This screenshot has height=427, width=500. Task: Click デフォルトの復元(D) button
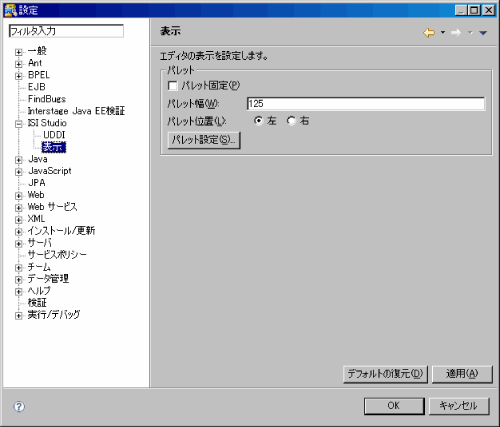(x=385, y=374)
